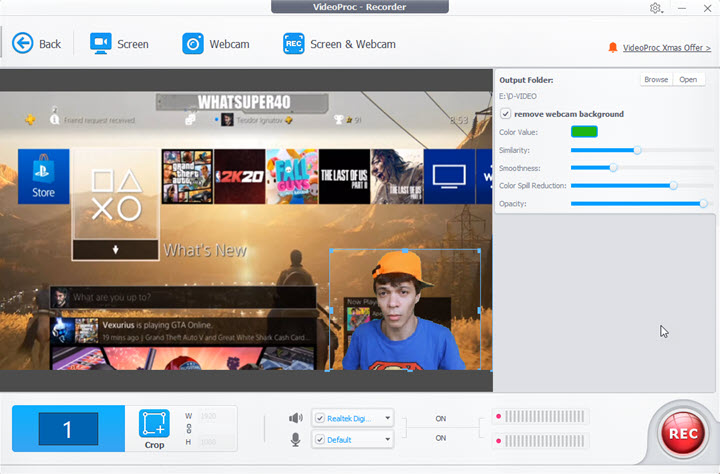Click the top-center handle of webcam overlay
Viewport: 720px width, 474px height.
(x=405, y=250)
